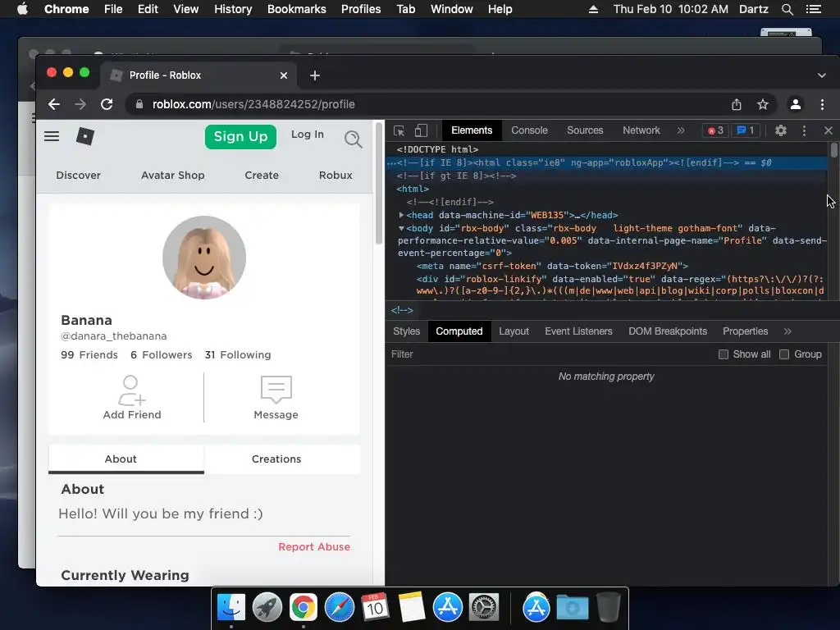Open Safari from the Dock
The width and height of the screenshot is (840, 630).
coord(339,607)
